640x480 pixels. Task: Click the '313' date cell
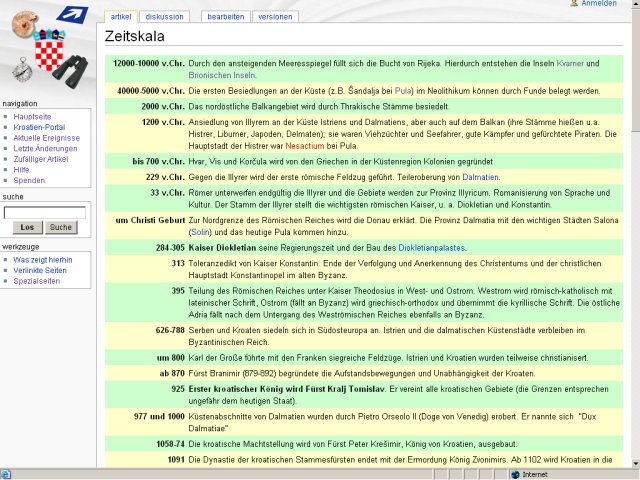[178, 263]
